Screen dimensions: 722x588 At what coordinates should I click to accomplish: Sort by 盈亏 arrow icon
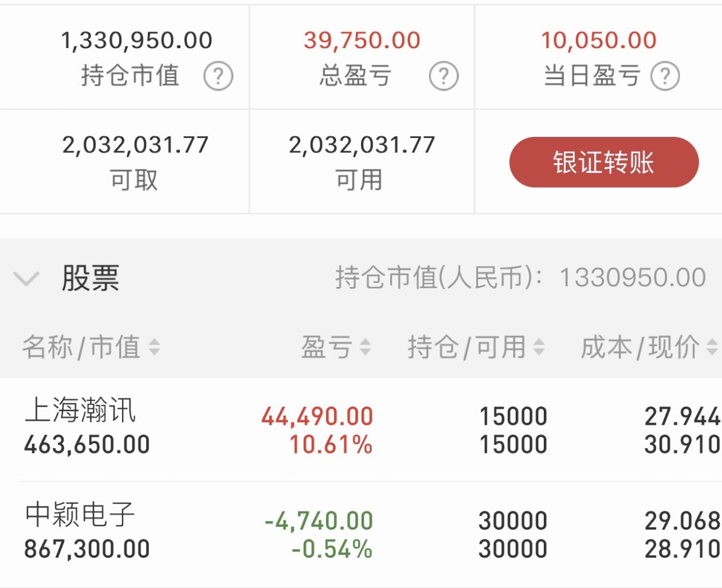365,347
